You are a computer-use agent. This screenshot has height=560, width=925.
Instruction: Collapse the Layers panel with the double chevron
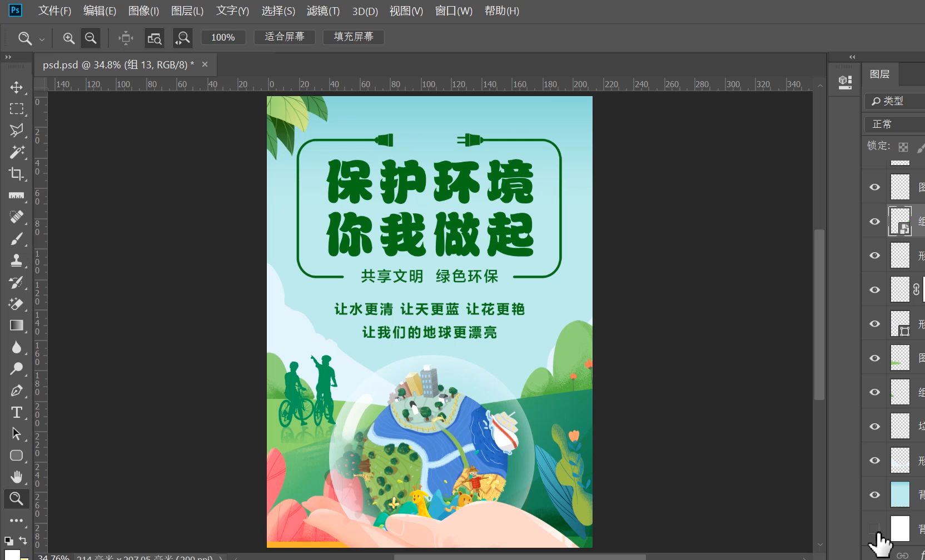(852, 57)
